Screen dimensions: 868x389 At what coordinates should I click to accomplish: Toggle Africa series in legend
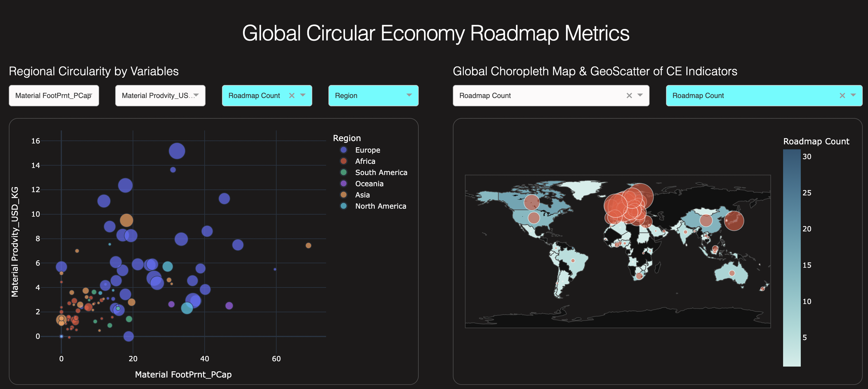tap(365, 161)
